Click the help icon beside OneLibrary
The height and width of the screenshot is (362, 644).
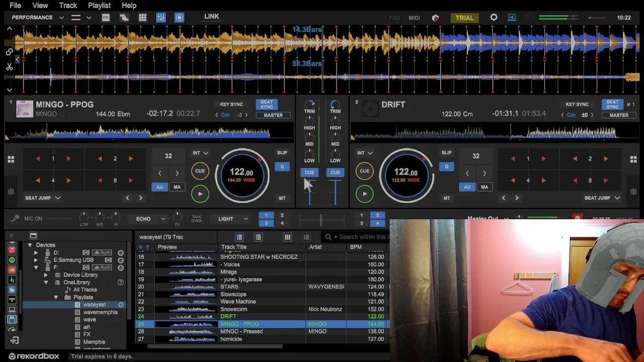click(121, 283)
